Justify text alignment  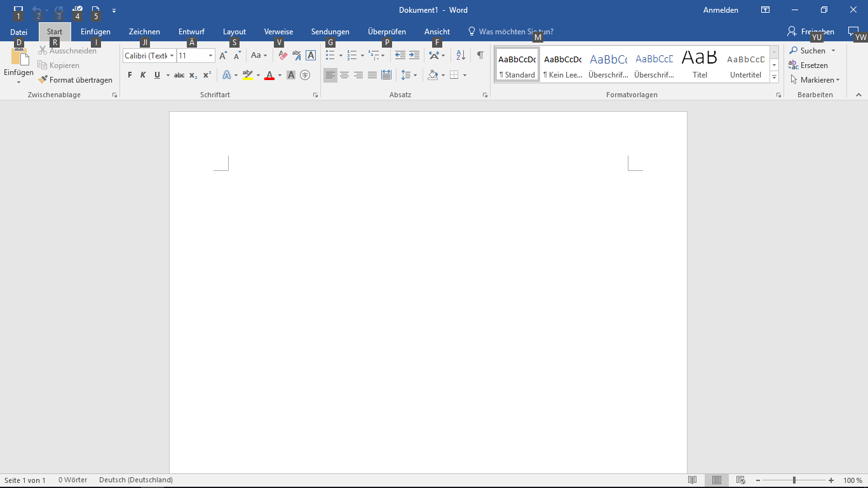372,75
